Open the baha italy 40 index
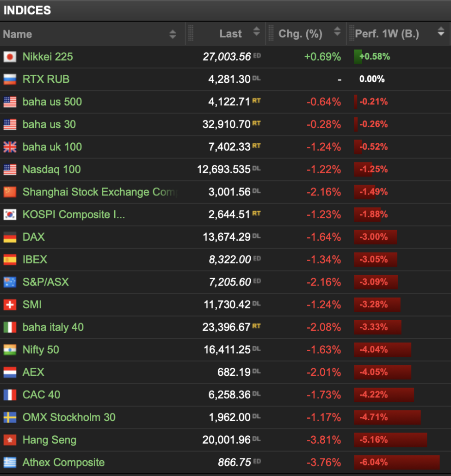This screenshot has height=476, width=451. click(53, 327)
